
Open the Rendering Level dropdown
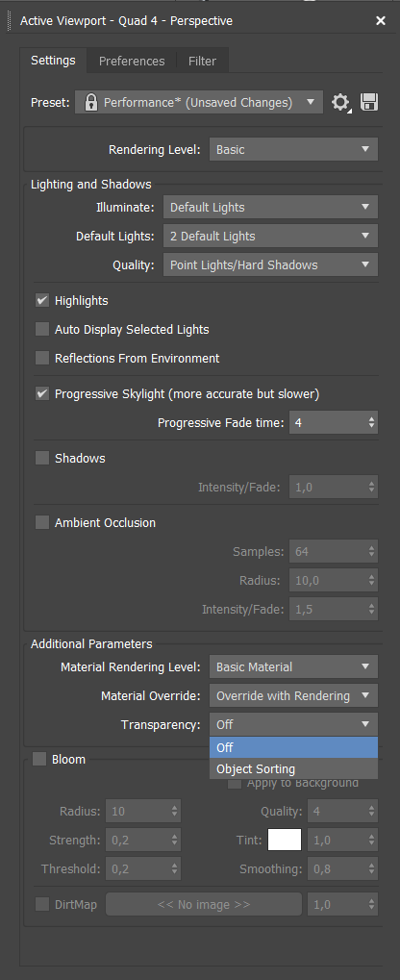tap(294, 150)
